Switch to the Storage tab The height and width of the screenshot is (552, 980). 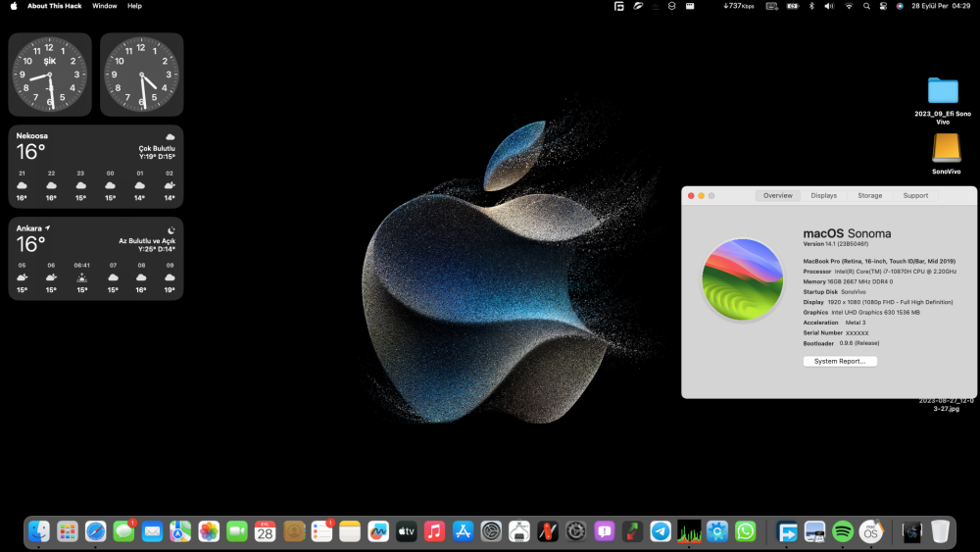pyautogui.click(x=869, y=196)
